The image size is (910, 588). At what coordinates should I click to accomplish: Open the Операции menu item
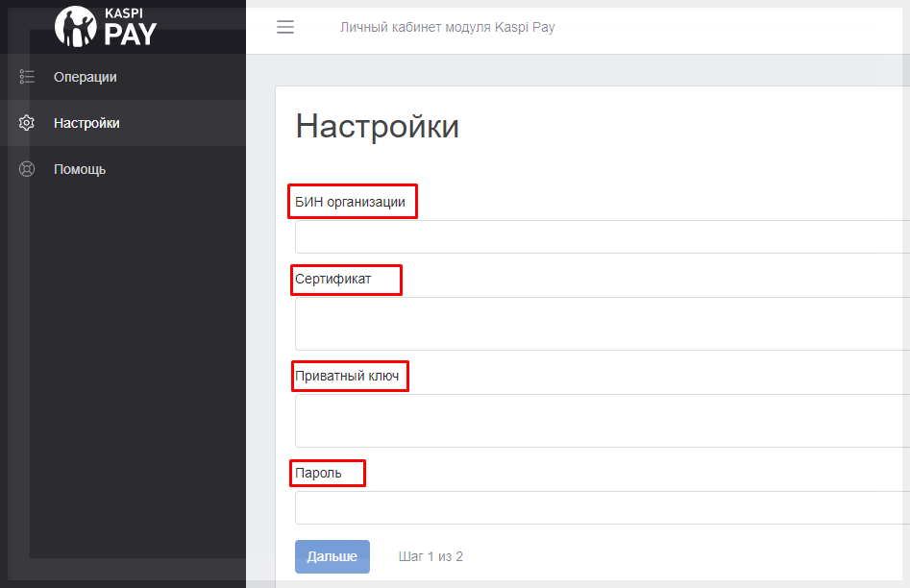pos(123,77)
